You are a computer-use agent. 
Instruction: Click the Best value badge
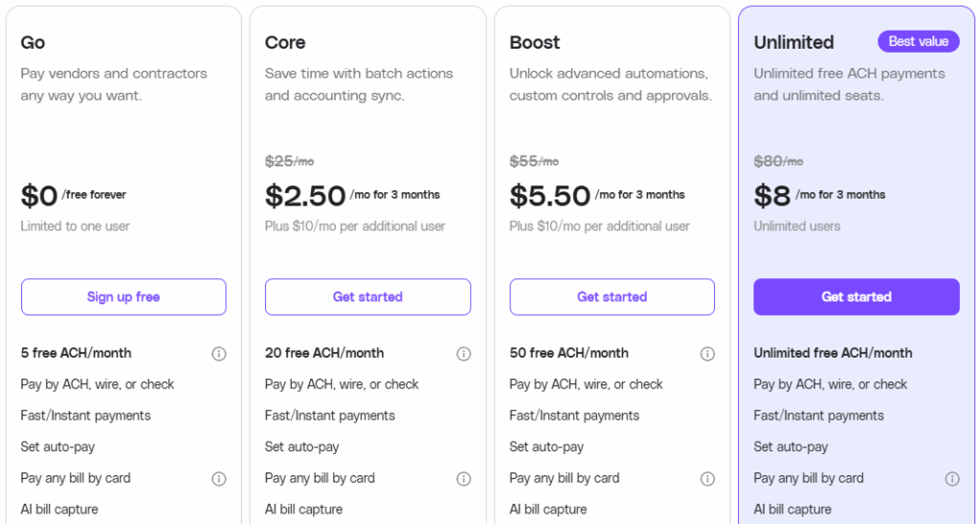coord(918,41)
